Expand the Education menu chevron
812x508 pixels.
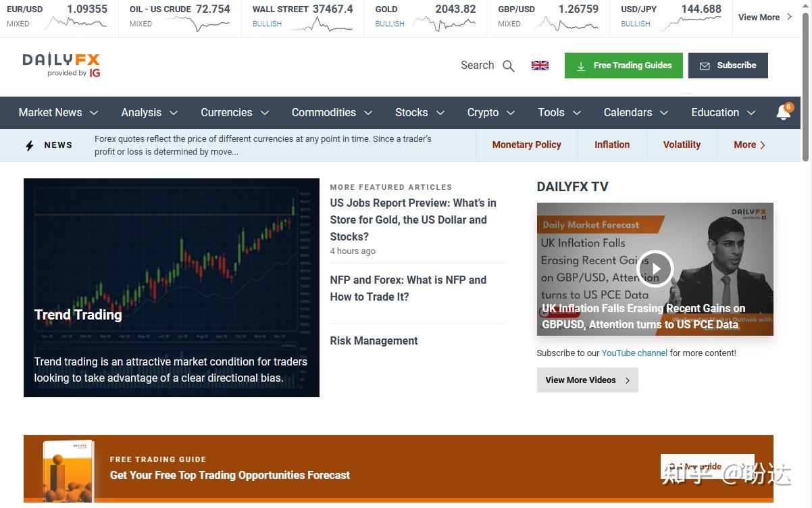751,113
